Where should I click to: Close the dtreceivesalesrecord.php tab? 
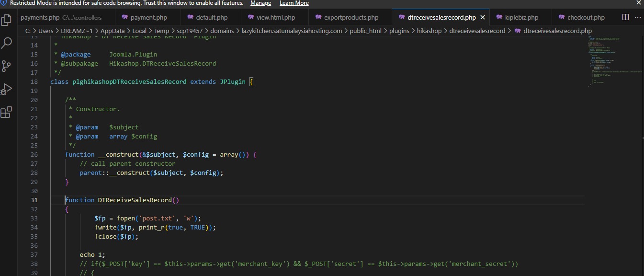pyautogui.click(x=483, y=17)
